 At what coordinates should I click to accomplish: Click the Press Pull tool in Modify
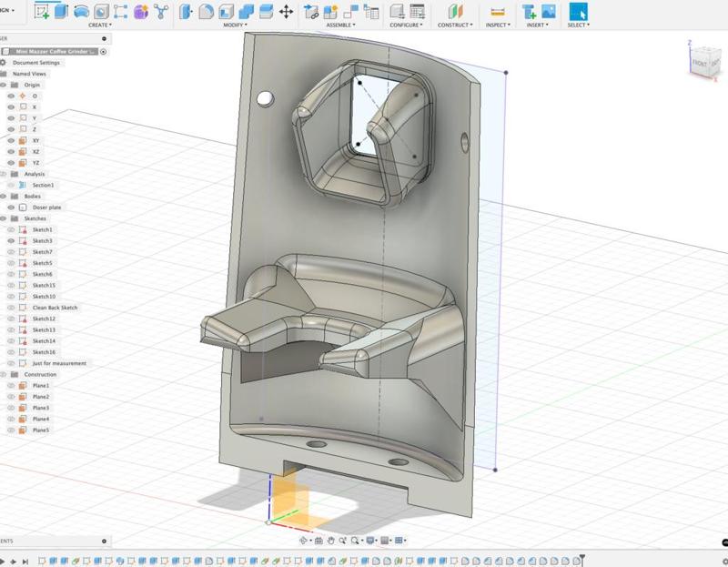pos(186,12)
